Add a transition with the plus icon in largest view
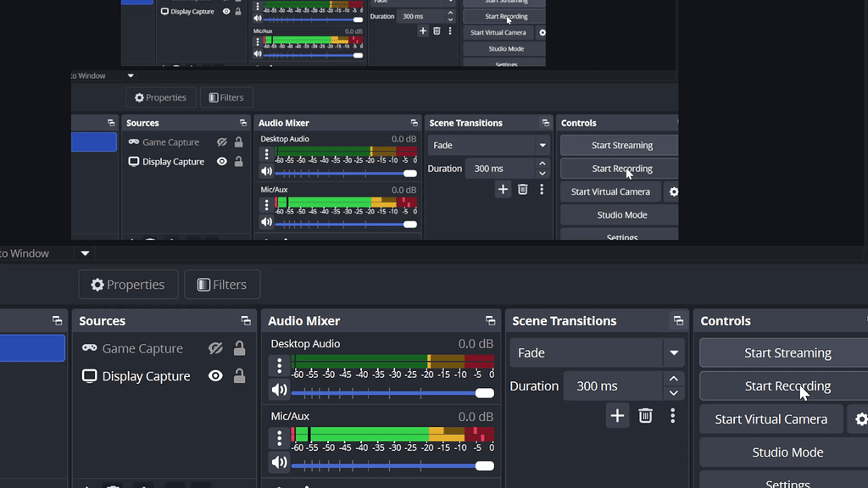868x488 pixels. tap(617, 415)
